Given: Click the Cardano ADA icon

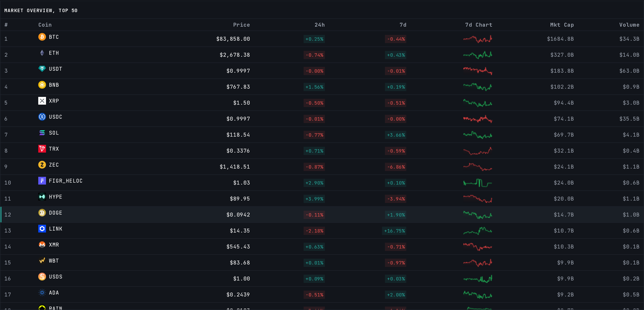Looking at the screenshot, I should (42, 293).
